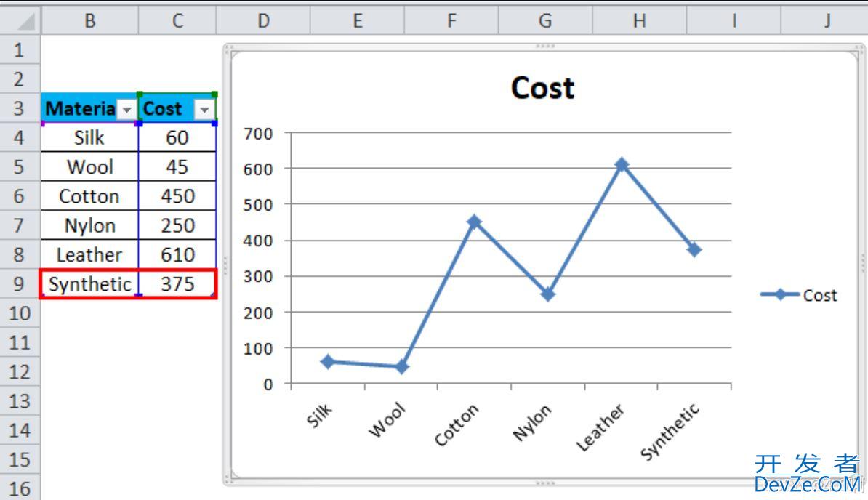
Task: Click the Wool data point marker
Action: point(401,367)
